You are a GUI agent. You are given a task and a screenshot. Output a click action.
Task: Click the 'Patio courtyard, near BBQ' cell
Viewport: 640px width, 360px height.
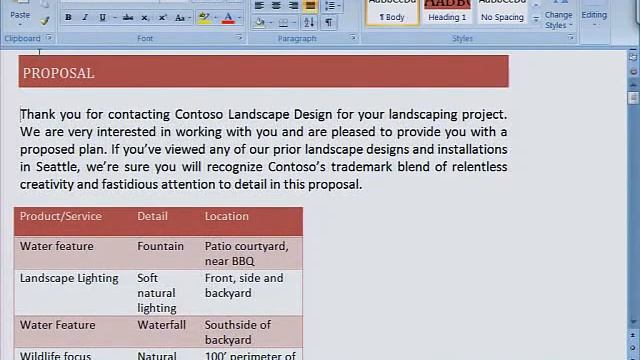[x=247, y=253]
